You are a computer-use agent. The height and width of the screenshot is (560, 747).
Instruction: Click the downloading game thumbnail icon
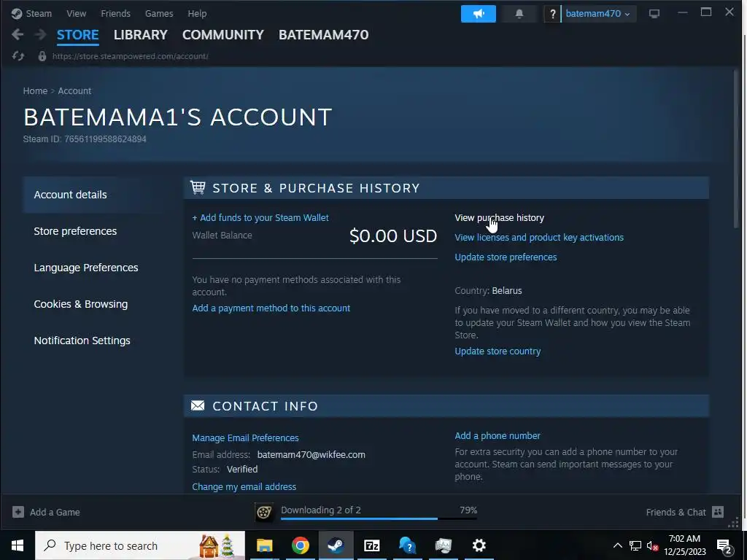264,513
